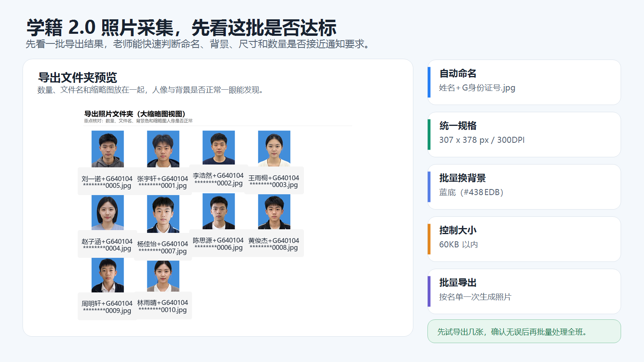Viewport: 644px width, 362px height.
Task: Click the 李浩然 photo thumbnail
Action: [x=219, y=148]
